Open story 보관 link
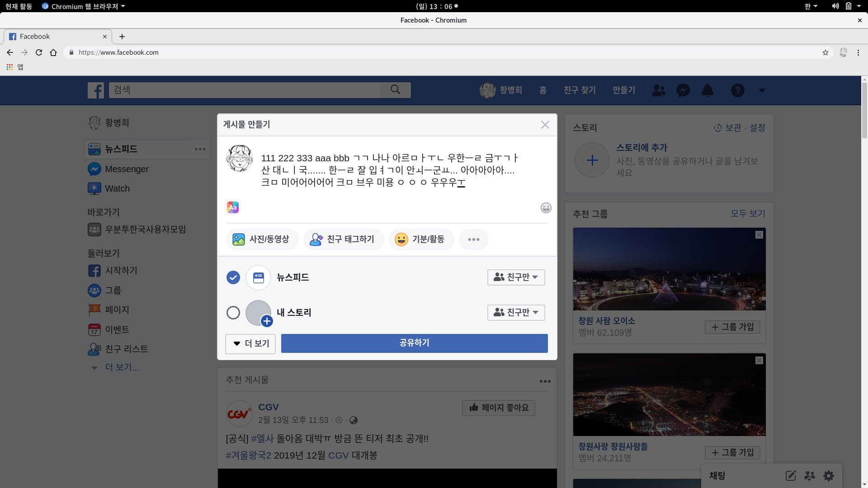 pos(733,128)
